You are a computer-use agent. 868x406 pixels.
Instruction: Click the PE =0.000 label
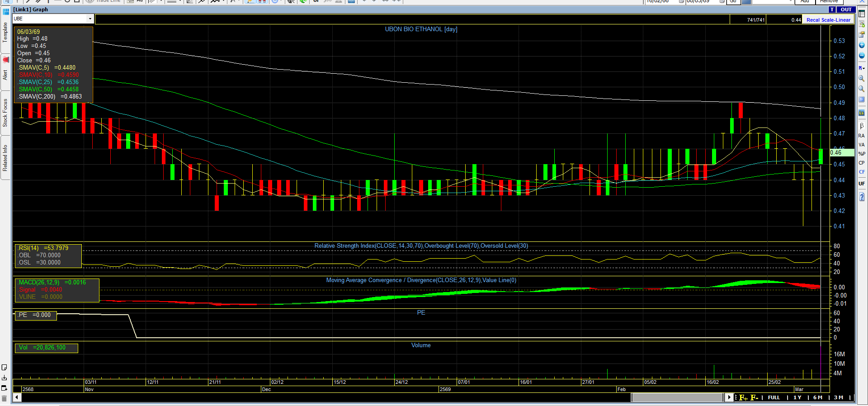[34, 315]
